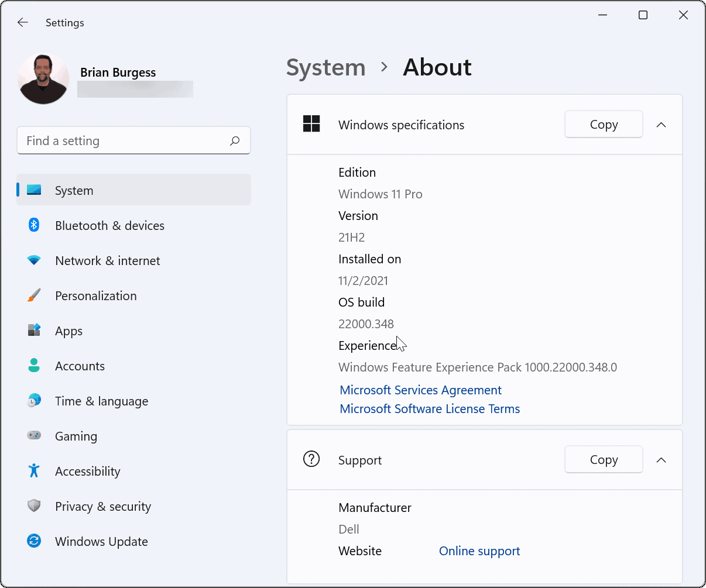Image resolution: width=706 pixels, height=588 pixels.
Task: Click the back arrow icon
Action: [23, 23]
